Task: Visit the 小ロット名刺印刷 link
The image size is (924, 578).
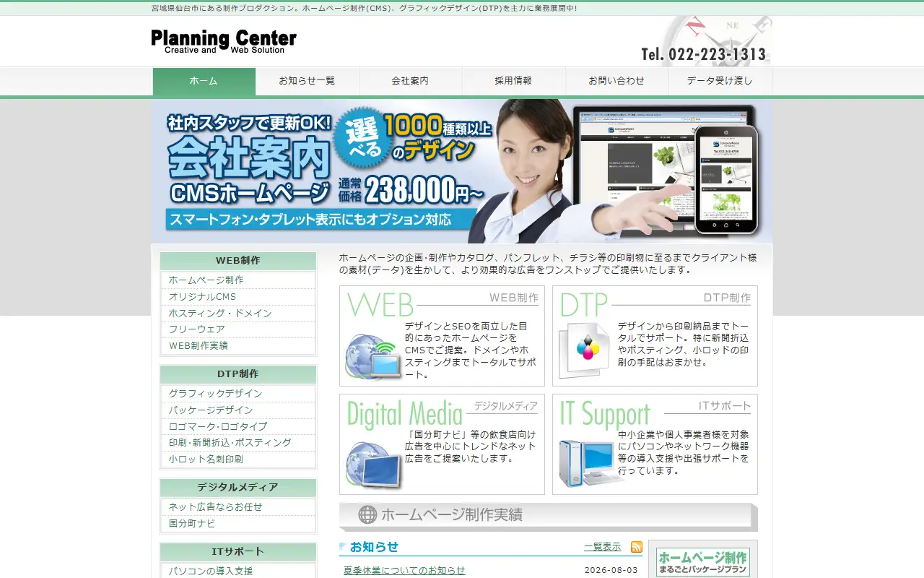Action: coord(238,460)
